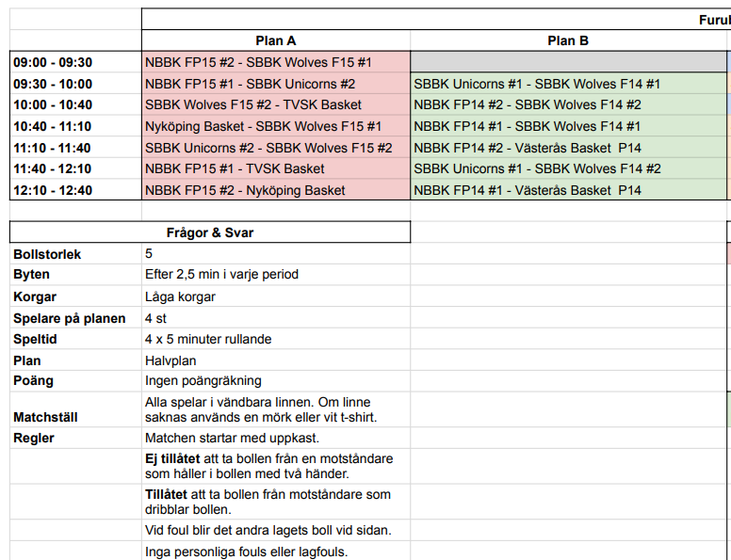The width and height of the screenshot is (731, 560).
Task: Select the Frågor & Svar header cell
Action: click(209, 232)
